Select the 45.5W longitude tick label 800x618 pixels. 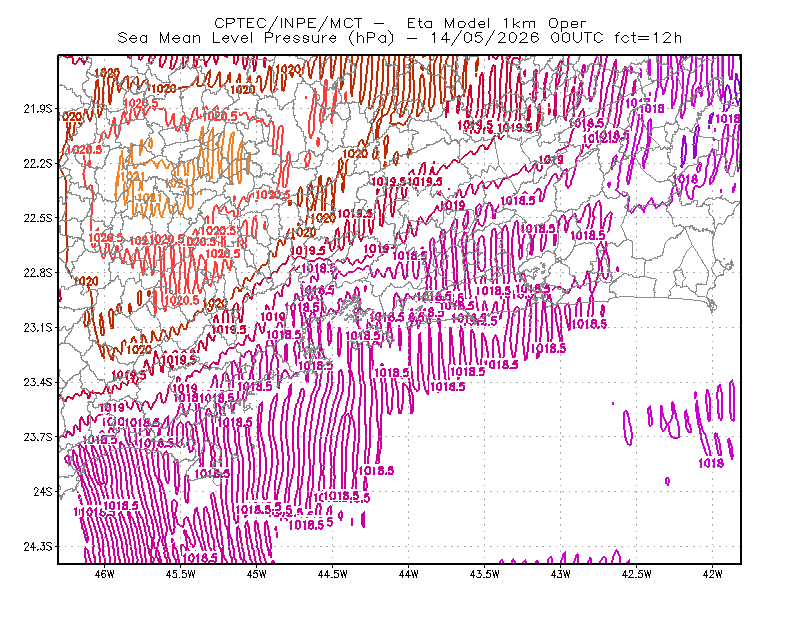click(x=181, y=574)
